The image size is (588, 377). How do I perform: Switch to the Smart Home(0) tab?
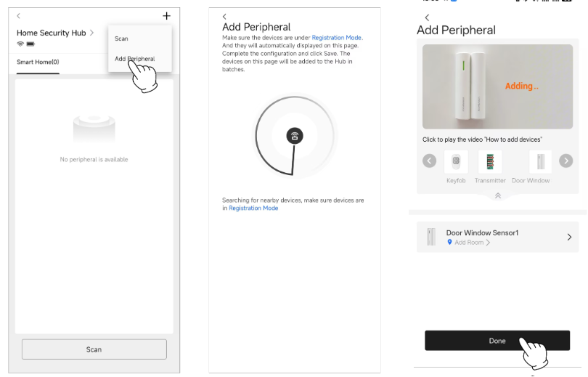coord(38,62)
